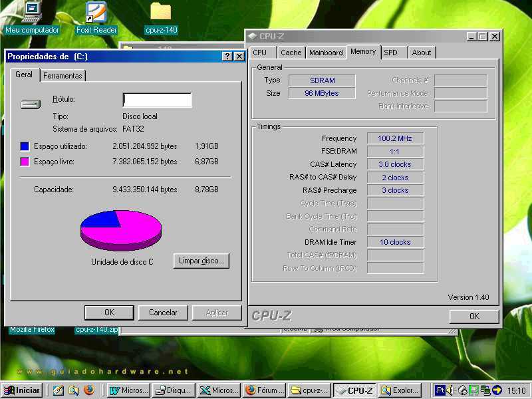Click the greyed Aplicar button
The width and height of the screenshot is (532, 399).
pyautogui.click(x=217, y=313)
